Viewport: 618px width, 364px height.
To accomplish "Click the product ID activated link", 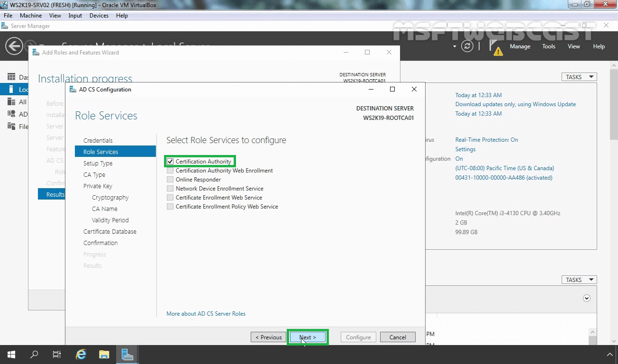I will point(504,178).
